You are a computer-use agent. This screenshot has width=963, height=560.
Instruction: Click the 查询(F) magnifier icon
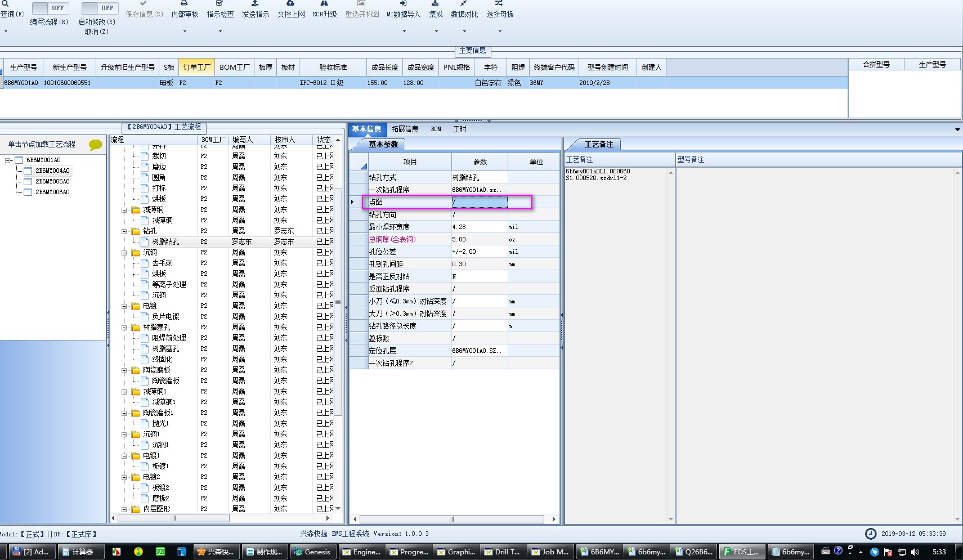point(5,3)
